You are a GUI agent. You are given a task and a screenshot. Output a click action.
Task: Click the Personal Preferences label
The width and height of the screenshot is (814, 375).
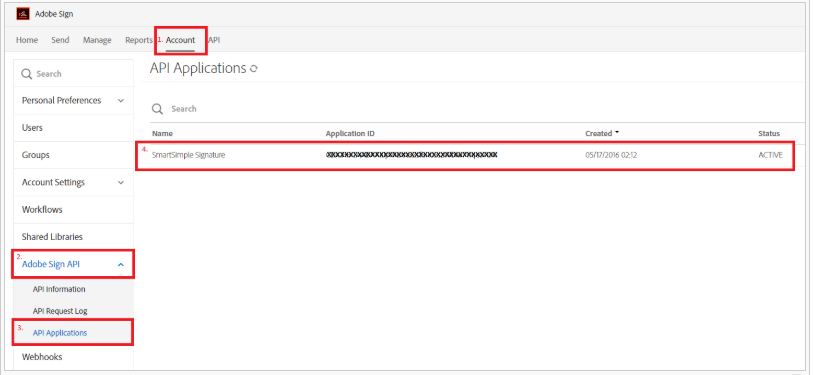[61, 100]
